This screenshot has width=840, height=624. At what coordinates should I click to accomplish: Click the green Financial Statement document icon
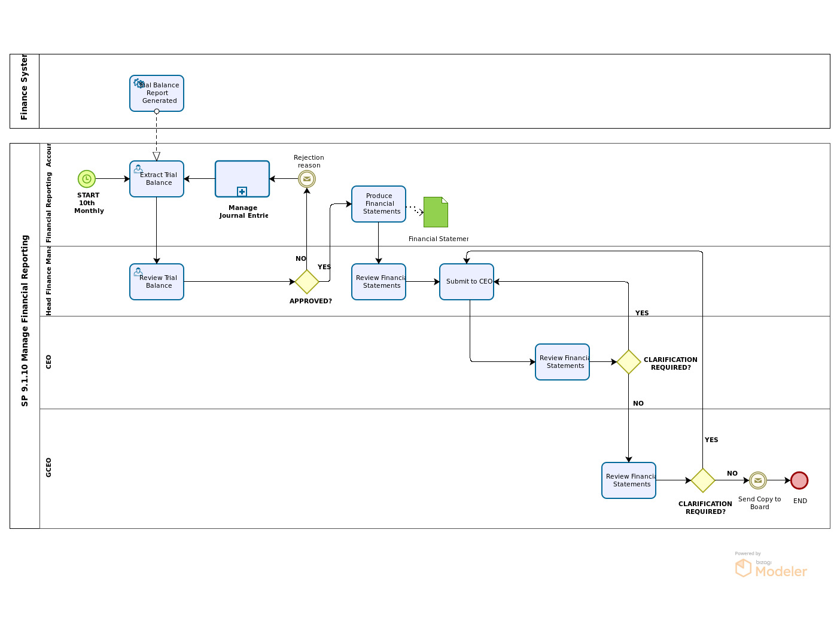pyautogui.click(x=436, y=212)
